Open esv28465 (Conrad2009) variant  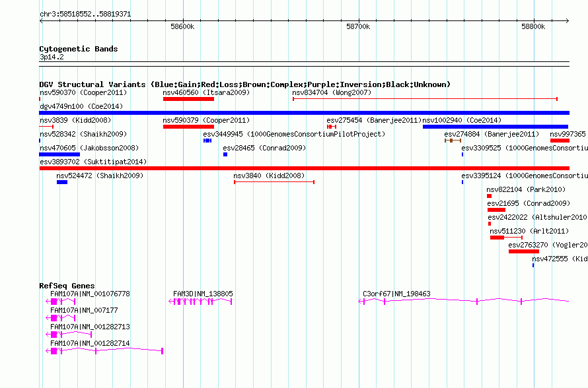click(x=264, y=148)
